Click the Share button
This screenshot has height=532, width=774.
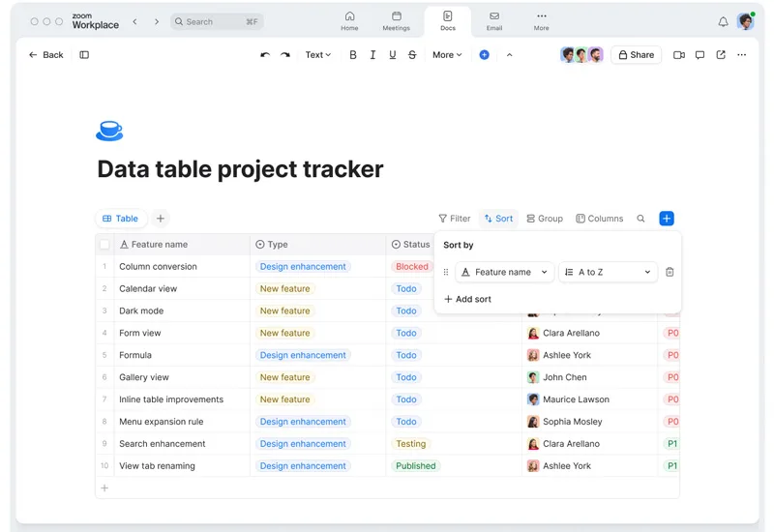tap(636, 55)
